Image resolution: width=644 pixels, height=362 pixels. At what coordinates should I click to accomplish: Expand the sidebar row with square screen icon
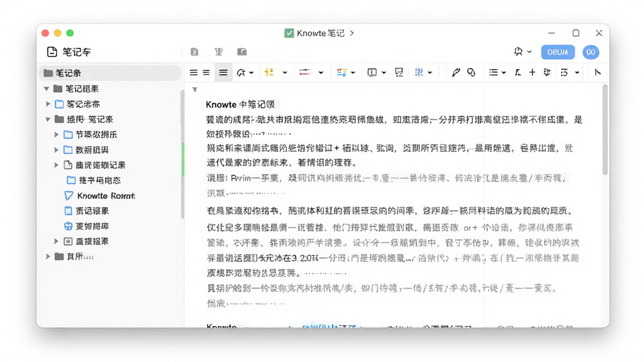tap(56, 241)
